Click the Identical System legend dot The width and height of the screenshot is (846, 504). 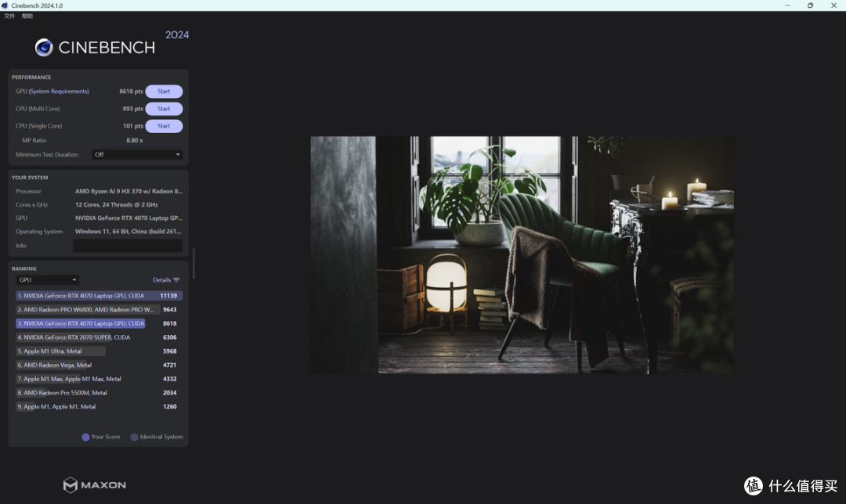point(135,437)
